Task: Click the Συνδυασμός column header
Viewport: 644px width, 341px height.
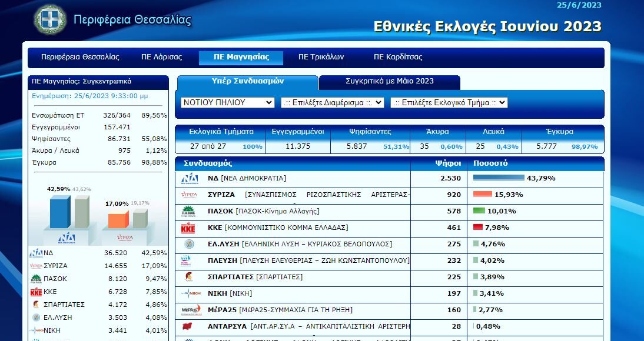Action: coord(208,163)
